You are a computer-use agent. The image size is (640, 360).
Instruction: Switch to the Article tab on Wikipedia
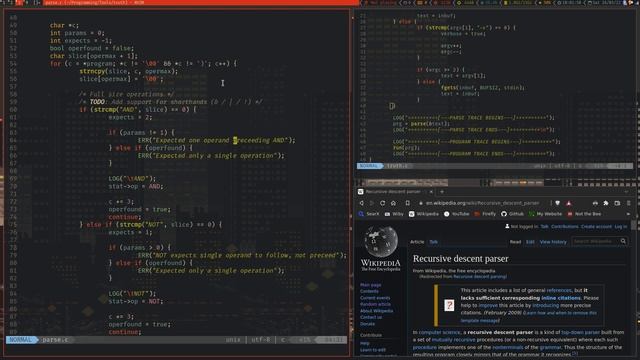coord(417,242)
